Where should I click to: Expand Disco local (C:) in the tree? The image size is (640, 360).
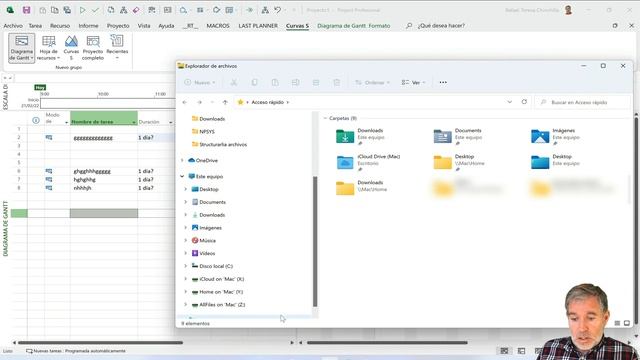coord(185,266)
